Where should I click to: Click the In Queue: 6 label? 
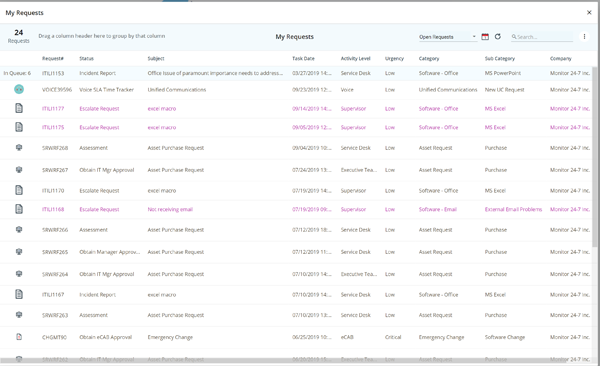17,73
